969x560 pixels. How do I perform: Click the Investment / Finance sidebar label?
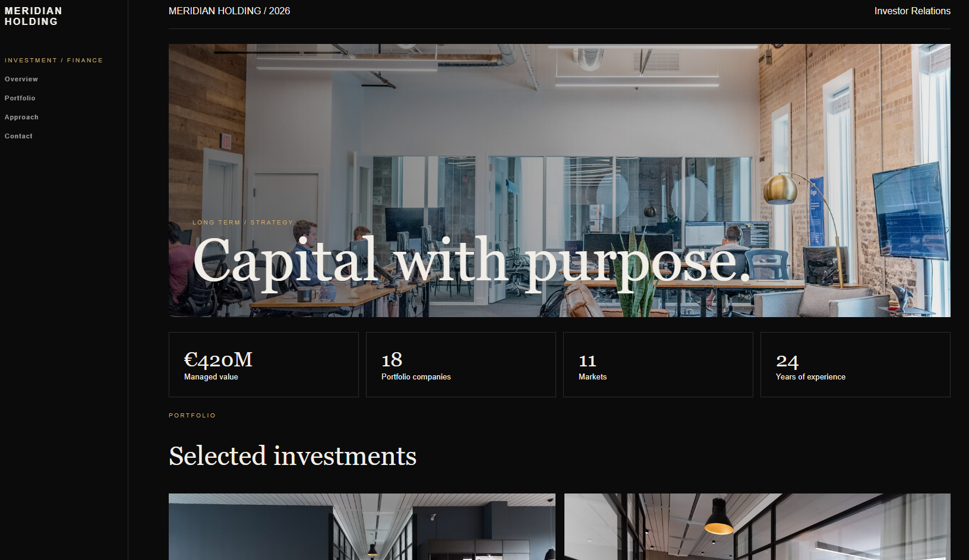[53, 60]
